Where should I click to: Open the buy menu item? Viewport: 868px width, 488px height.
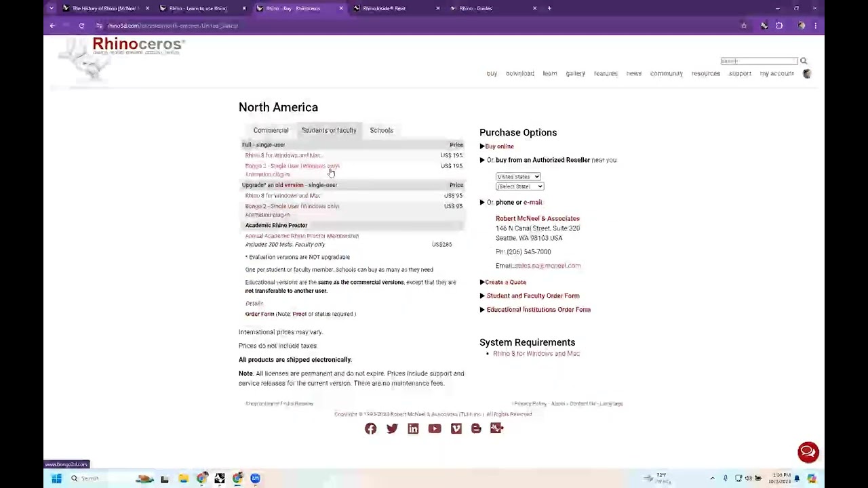(x=492, y=73)
